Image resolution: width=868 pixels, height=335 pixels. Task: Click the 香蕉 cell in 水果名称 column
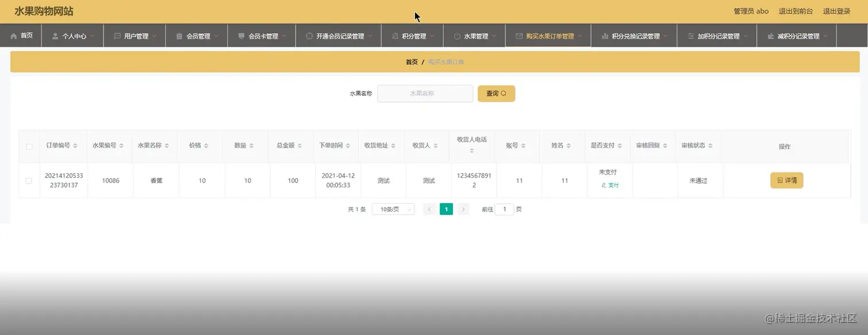pyautogui.click(x=156, y=181)
